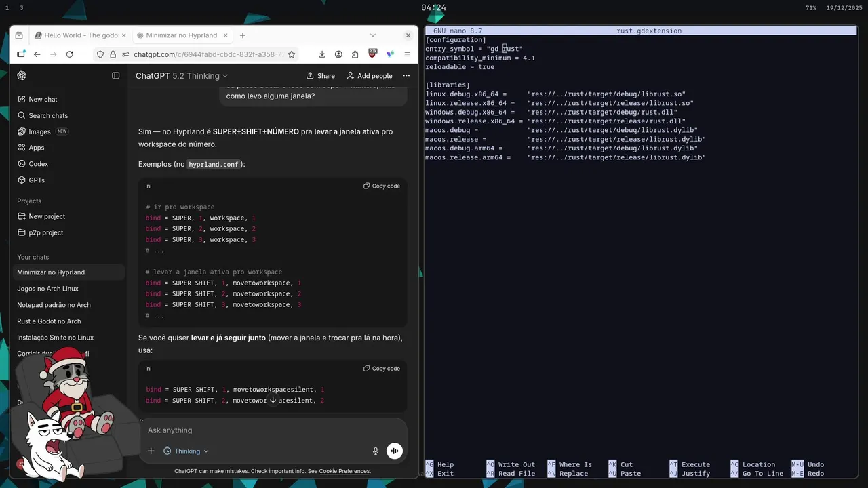Open the list all tabs chevron
Viewport: 868px width, 488px height.
(x=372, y=35)
